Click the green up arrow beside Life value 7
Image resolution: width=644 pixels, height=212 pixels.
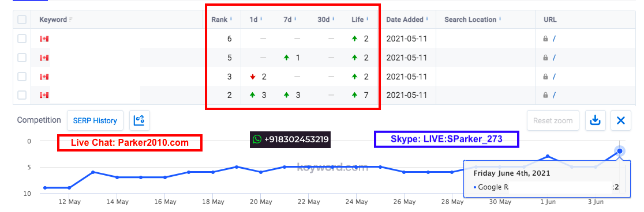(x=354, y=96)
